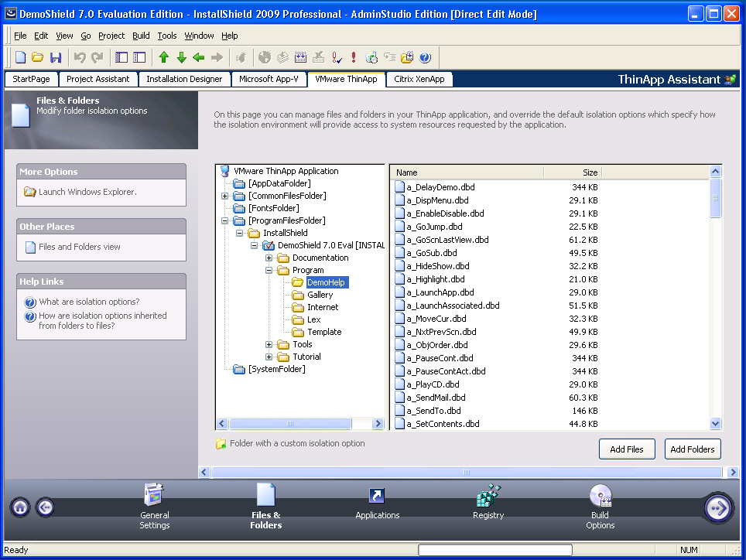The width and height of the screenshot is (746, 560).
Task: Collapse the Program folder node
Action: click(269, 270)
